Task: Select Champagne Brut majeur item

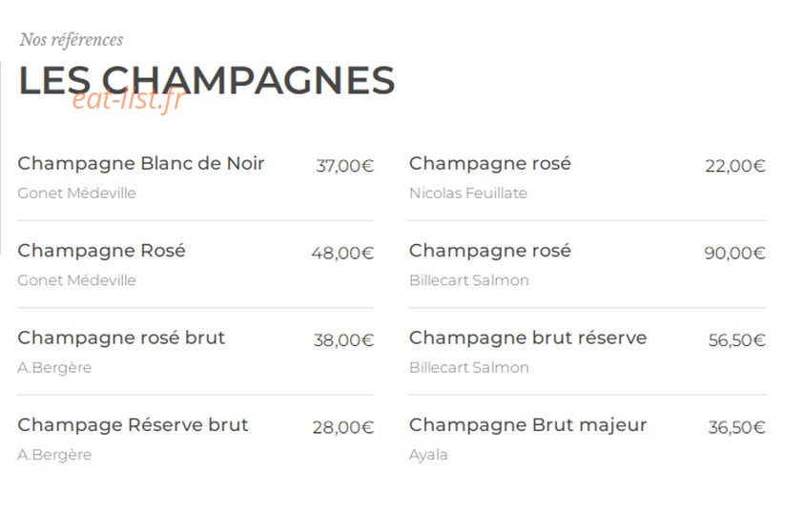Action: coord(527,425)
